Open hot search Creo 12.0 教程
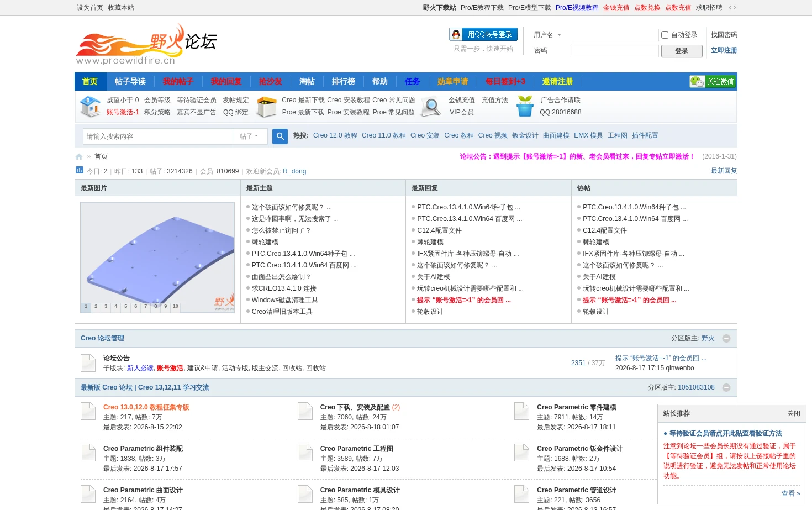 (x=335, y=135)
